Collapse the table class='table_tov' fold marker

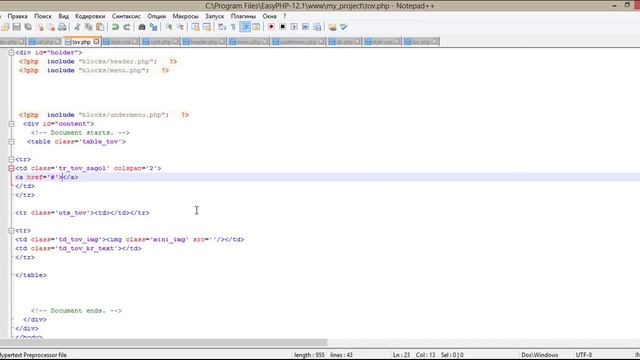pos(11,142)
